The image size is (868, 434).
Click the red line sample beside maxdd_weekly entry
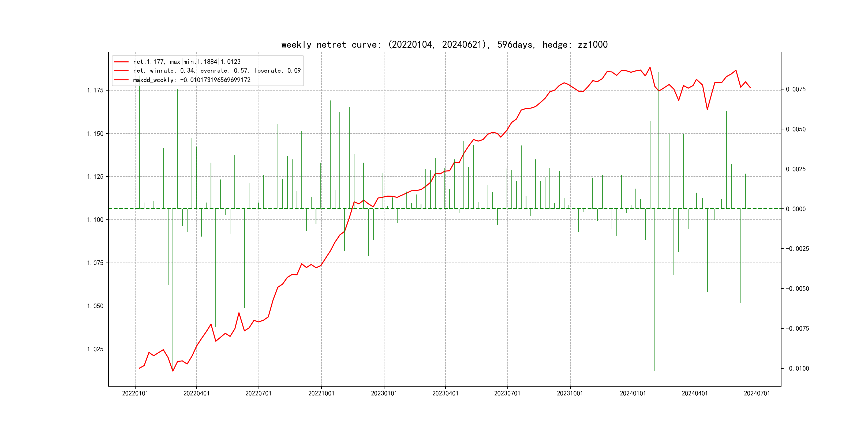click(x=121, y=80)
